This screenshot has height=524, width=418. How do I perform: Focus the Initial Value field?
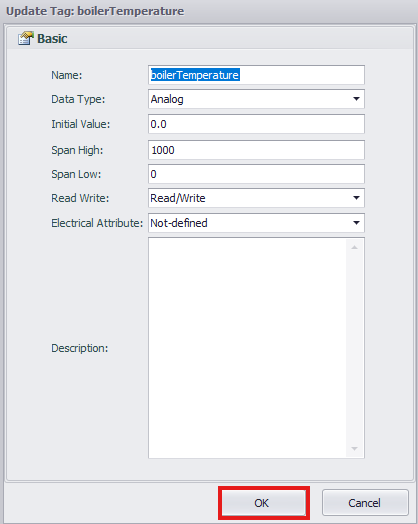click(256, 124)
